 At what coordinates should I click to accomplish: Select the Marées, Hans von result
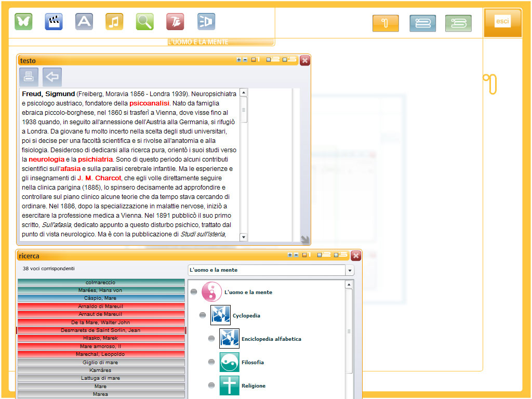point(101,290)
